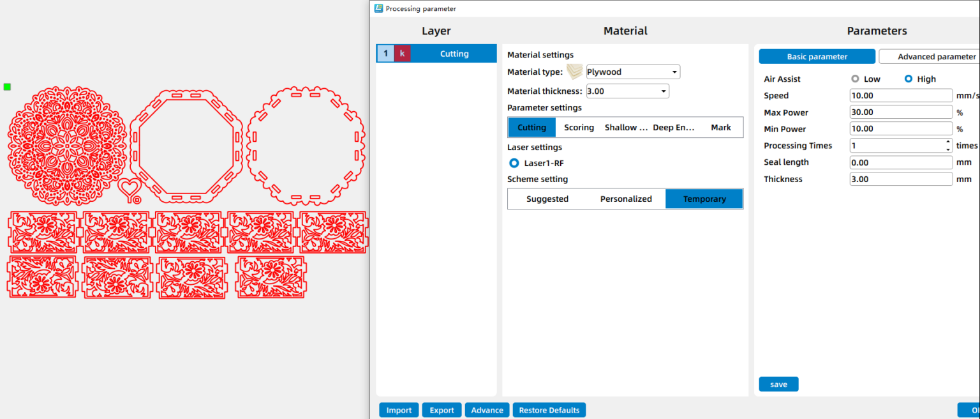Open the Advanced parameter tab
Image resolution: width=980 pixels, height=419 pixels.
coord(932,56)
